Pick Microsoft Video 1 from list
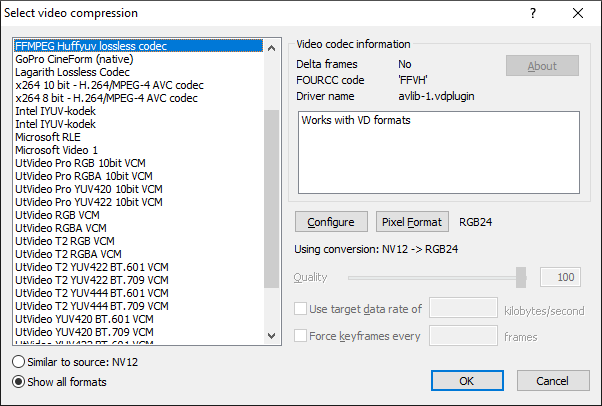The height and width of the screenshot is (406, 602). click(57, 150)
